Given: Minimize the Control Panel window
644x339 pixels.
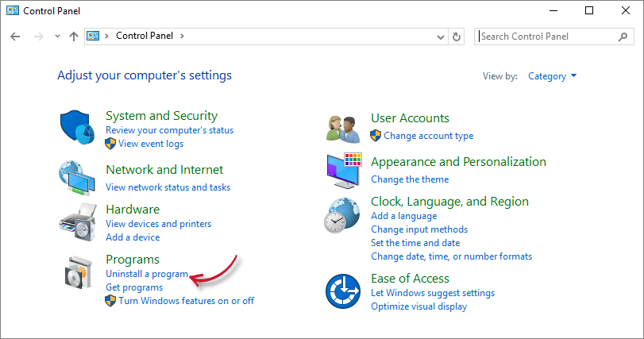Looking at the screenshot, I should point(553,10).
